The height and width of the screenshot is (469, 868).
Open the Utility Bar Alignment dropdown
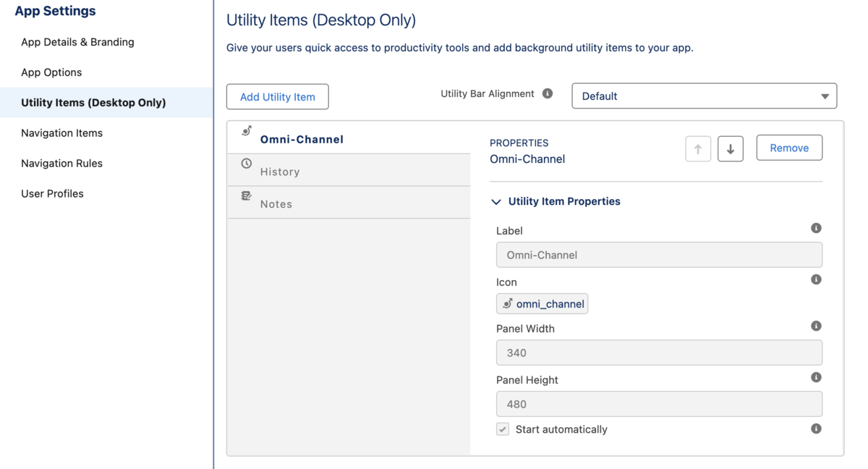tap(704, 96)
